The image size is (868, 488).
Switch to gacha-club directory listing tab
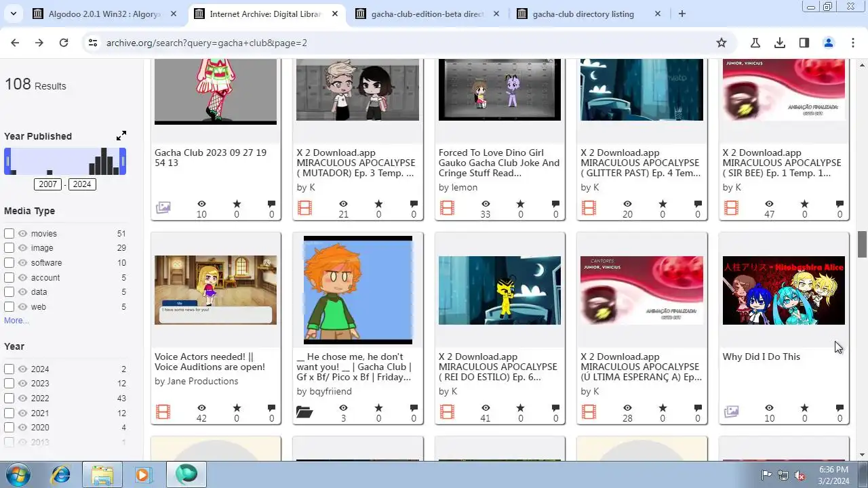click(x=589, y=14)
